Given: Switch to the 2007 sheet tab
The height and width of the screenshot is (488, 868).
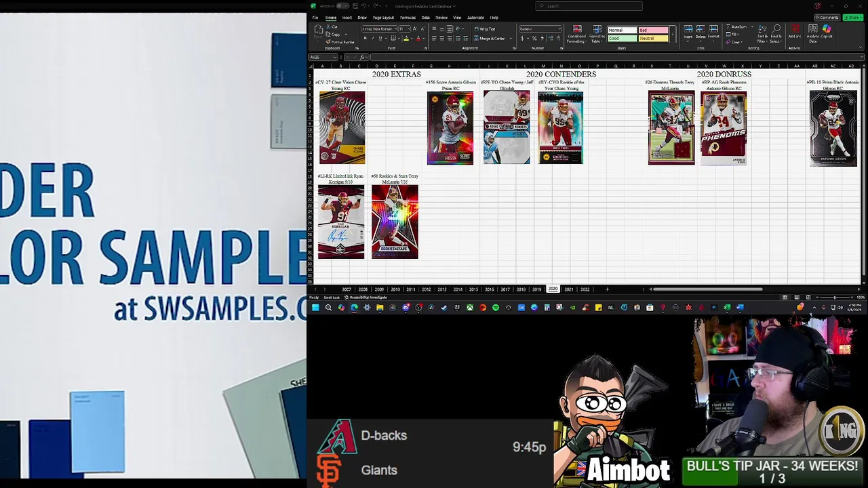Looking at the screenshot, I should (x=347, y=289).
